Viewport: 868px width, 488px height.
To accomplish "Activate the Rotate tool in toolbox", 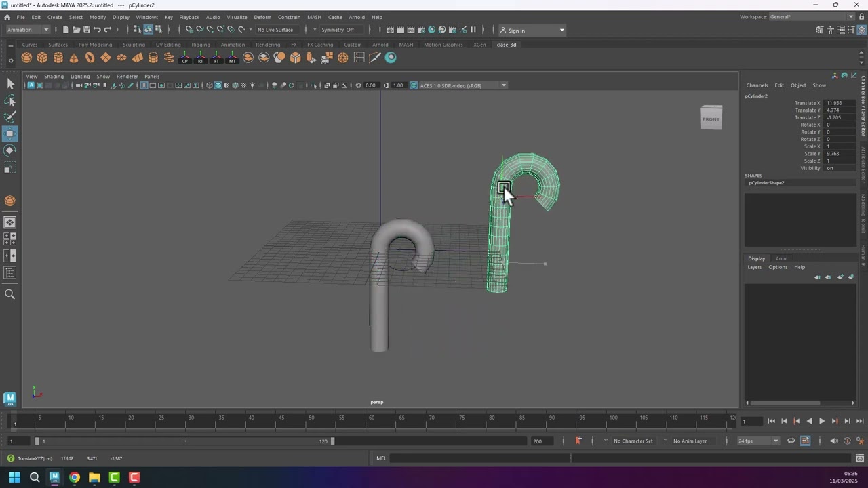I will (x=10, y=150).
